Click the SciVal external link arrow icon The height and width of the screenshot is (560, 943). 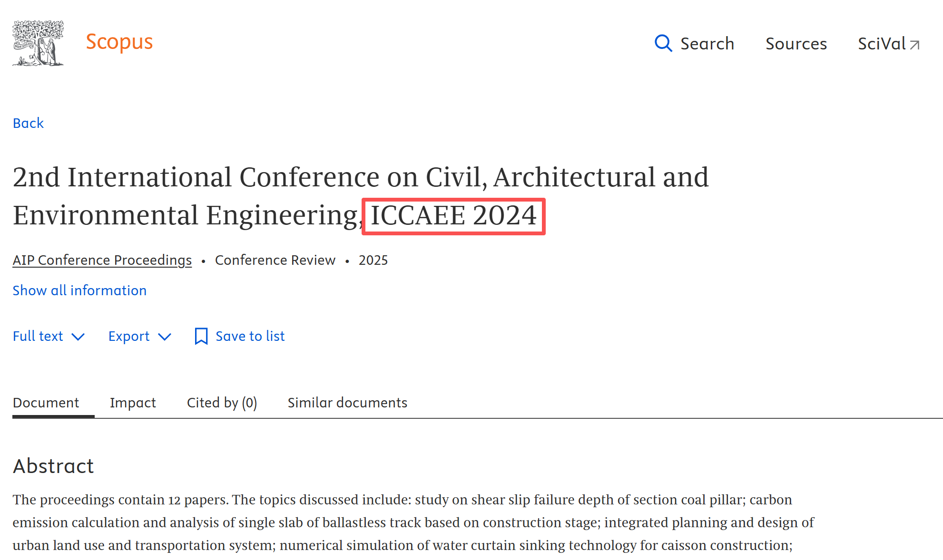[914, 45]
